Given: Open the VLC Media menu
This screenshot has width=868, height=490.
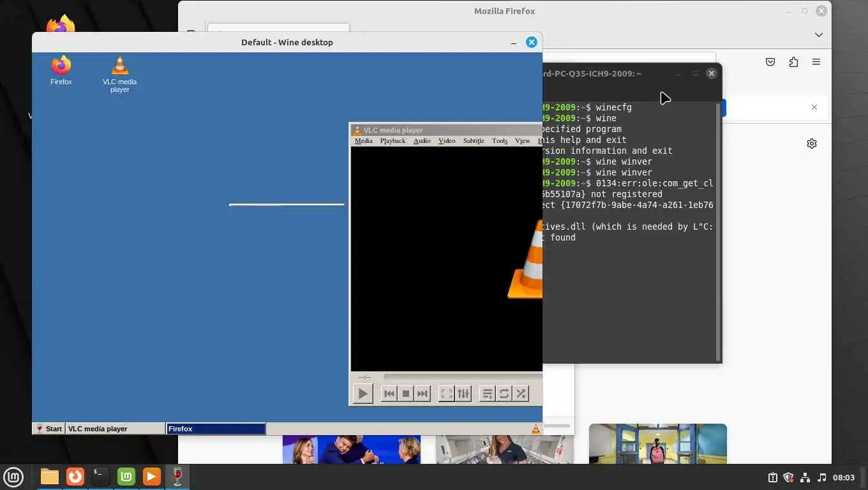Looking at the screenshot, I should [x=363, y=140].
